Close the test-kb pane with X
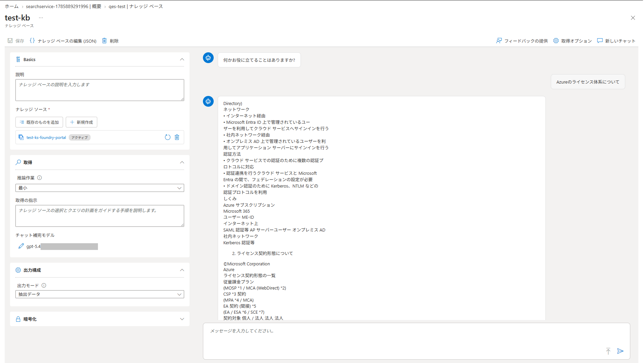Screen dimensions: 644x363 point(633,18)
